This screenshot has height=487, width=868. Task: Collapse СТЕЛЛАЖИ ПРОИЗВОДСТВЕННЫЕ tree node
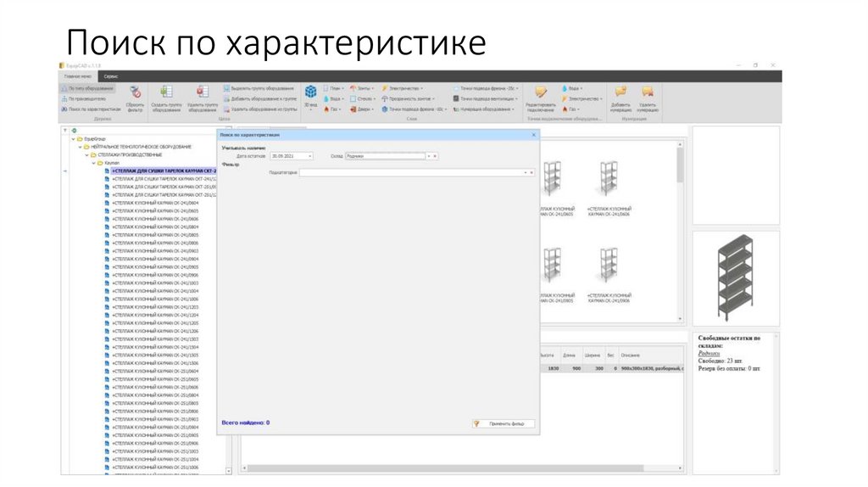click(87, 155)
